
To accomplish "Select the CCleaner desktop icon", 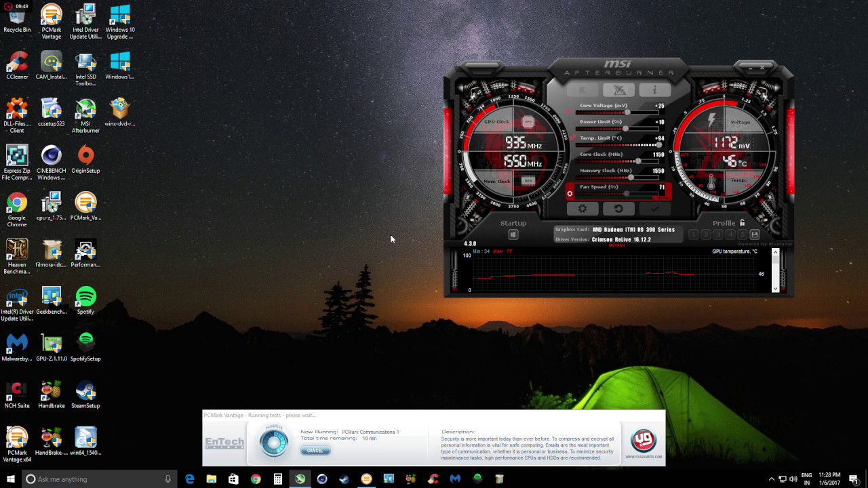I will click(x=17, y=66).
